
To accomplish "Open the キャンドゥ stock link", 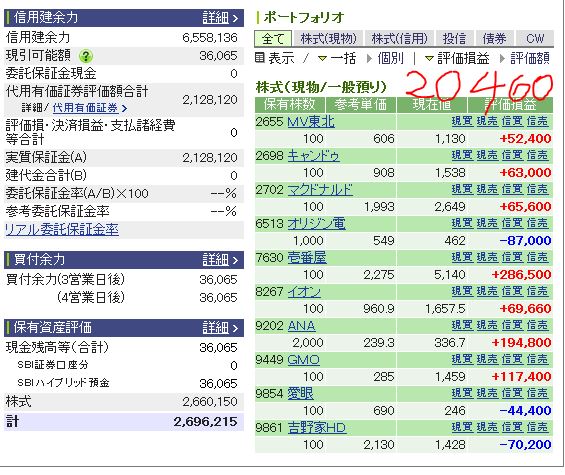I will click(x=313, y=156).
